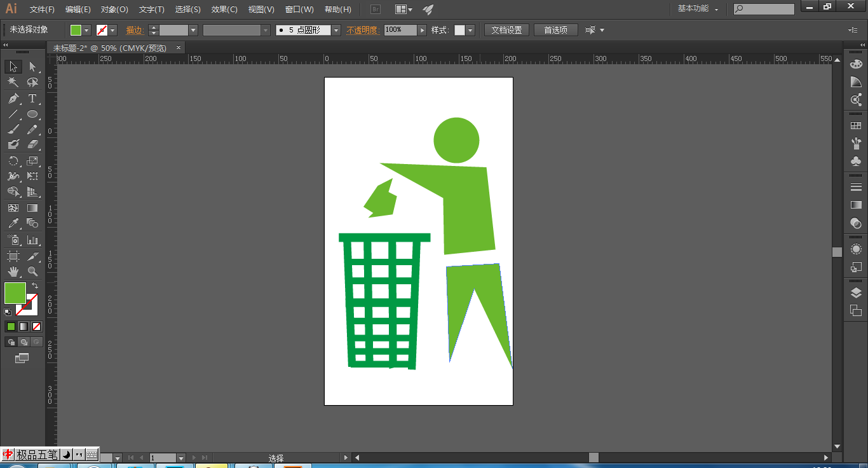This screenshot has width=868, height=468.
Task: Select the Hand tool
Action: [13, 272]
